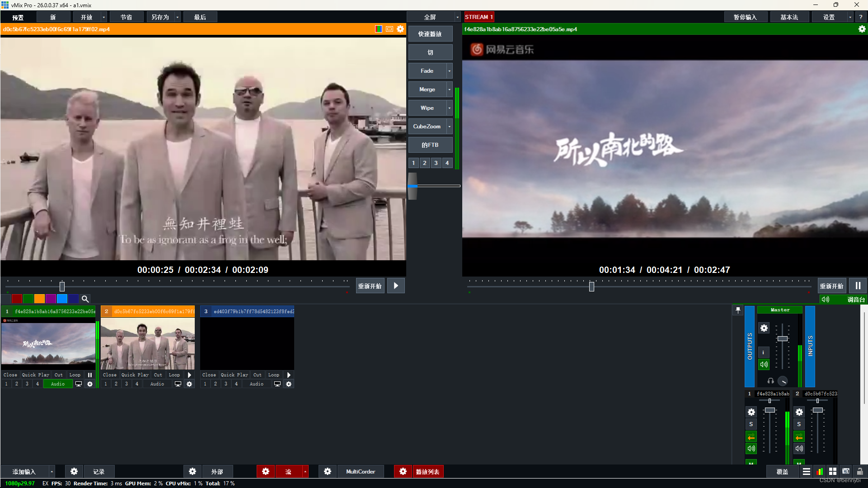Open the 另存为 menu item
Screen dimensions: 868x488
(x=160, y=17)
